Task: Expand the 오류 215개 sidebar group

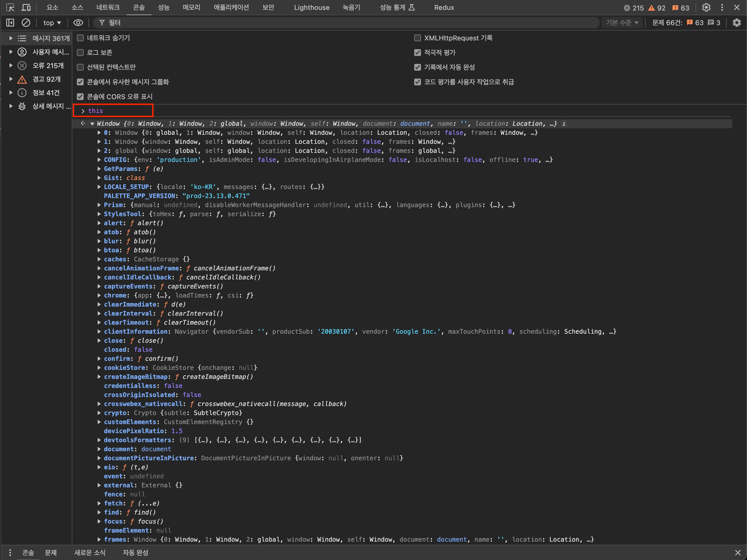Action: pyautogui.click(x=11, y=66)
